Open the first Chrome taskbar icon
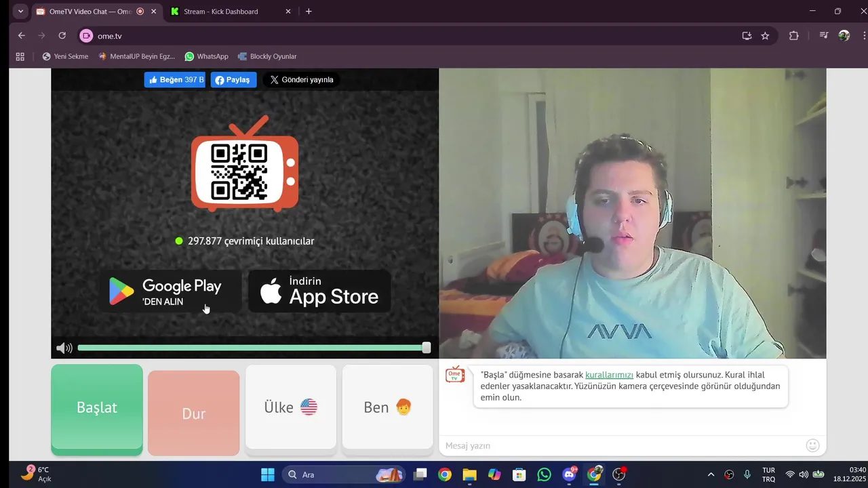The image size is (868, 488). point(445,474)
